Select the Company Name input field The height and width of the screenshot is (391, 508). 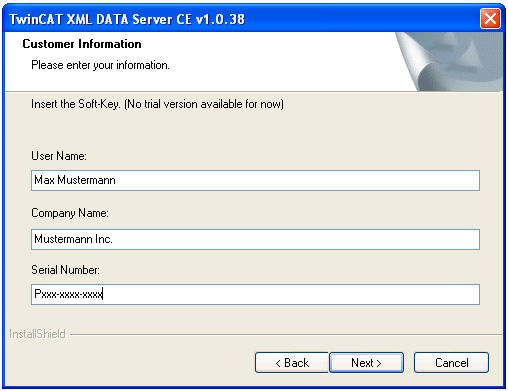[255, 239]
